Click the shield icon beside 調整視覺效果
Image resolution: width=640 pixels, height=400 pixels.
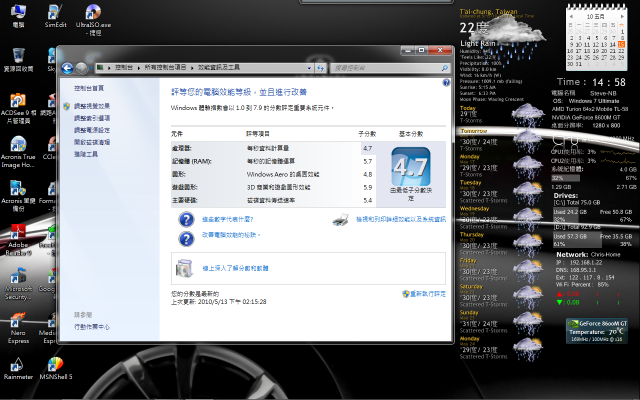[67, 106]
